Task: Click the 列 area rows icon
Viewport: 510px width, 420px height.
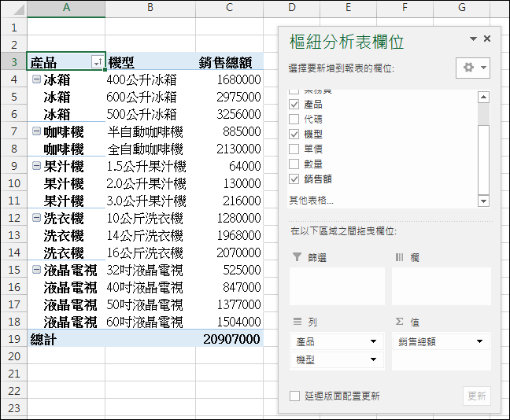Action: click(297, 322)
